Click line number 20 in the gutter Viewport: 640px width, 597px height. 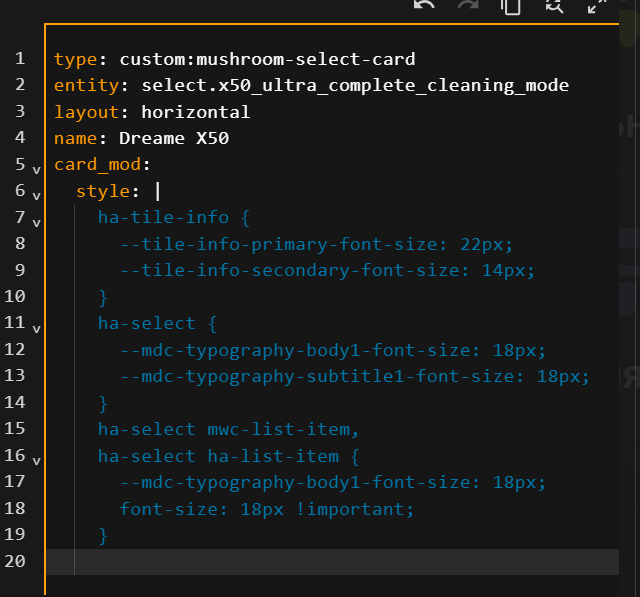tap(15, 562)
